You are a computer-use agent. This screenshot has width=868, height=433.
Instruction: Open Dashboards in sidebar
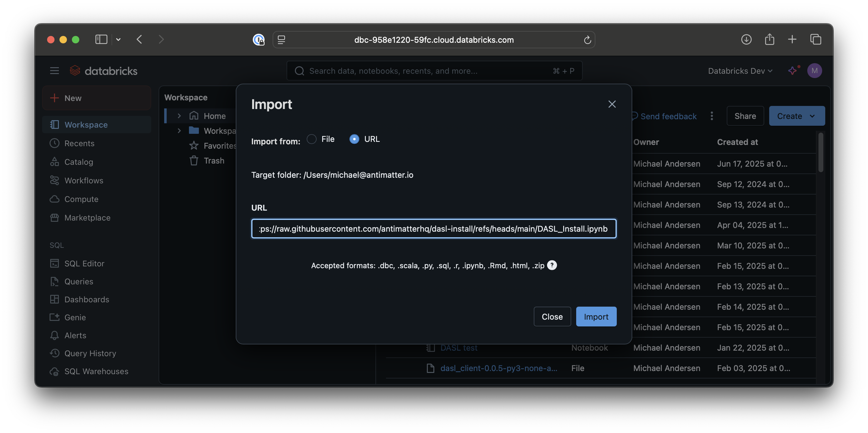coord(97,300)
